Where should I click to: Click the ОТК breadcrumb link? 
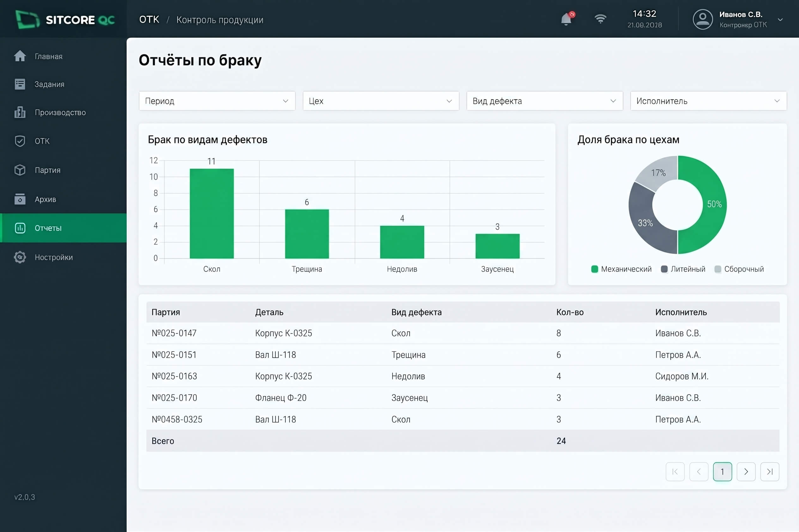tap(149, 20)
